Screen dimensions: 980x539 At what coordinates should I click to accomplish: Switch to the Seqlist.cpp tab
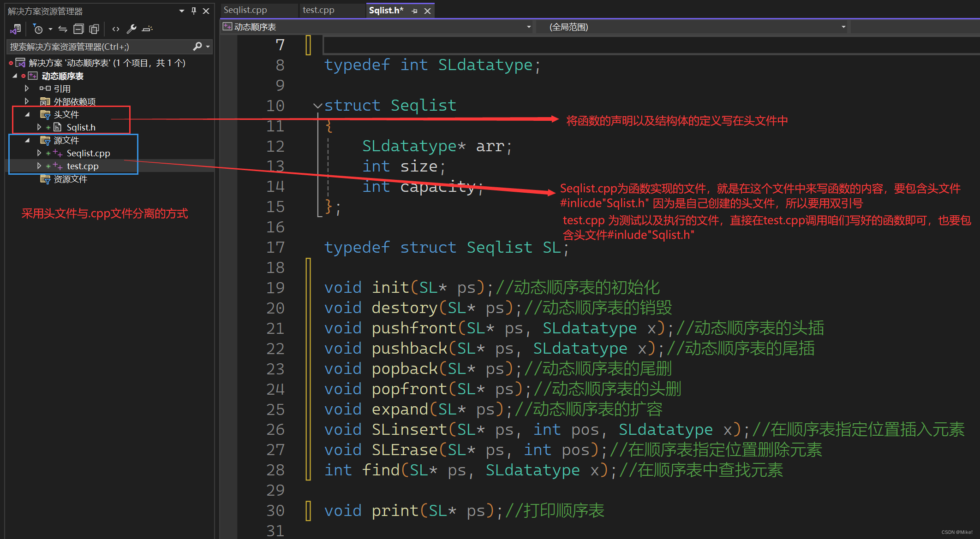[245, 10]
